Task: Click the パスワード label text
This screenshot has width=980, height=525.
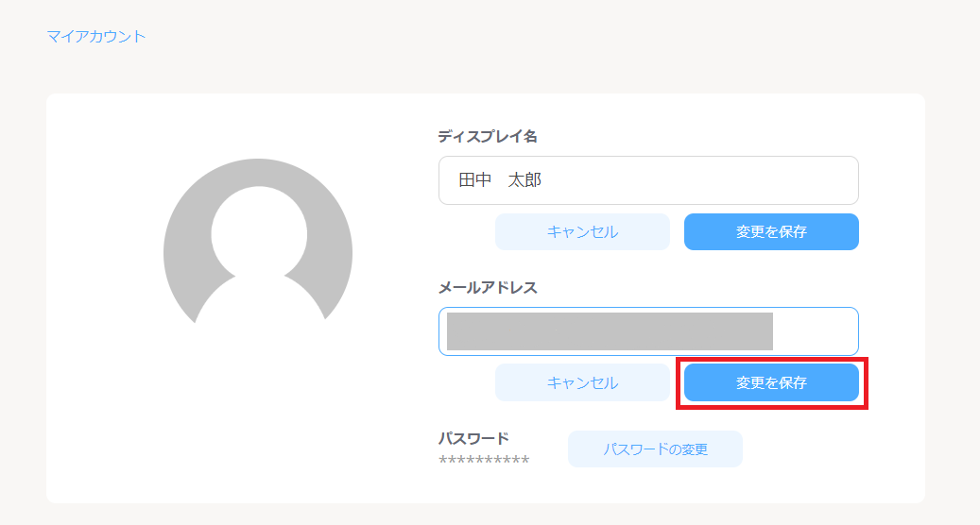Action: point(473,438)
